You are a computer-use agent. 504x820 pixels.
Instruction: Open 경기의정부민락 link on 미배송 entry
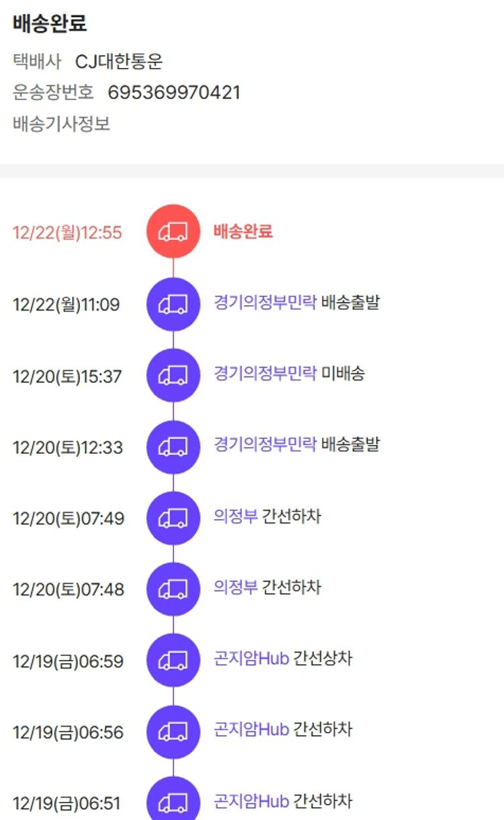click(265, 373)
